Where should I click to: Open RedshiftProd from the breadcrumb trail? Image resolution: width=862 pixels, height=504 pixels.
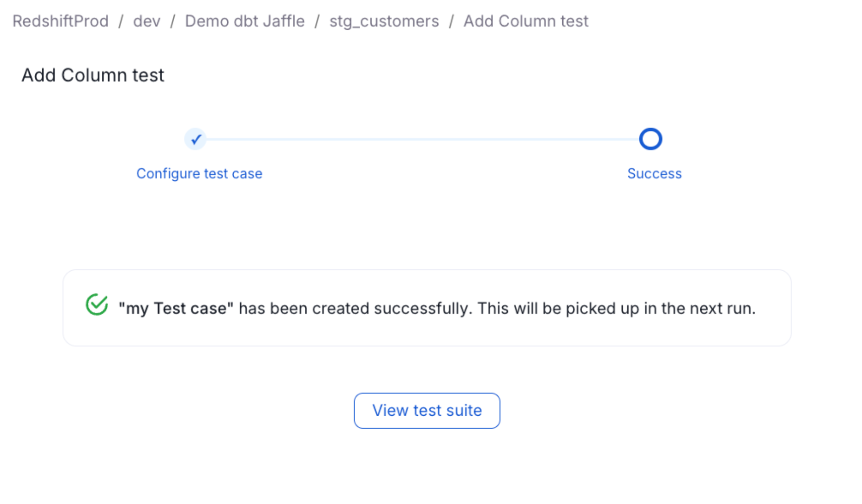point(61,20)
